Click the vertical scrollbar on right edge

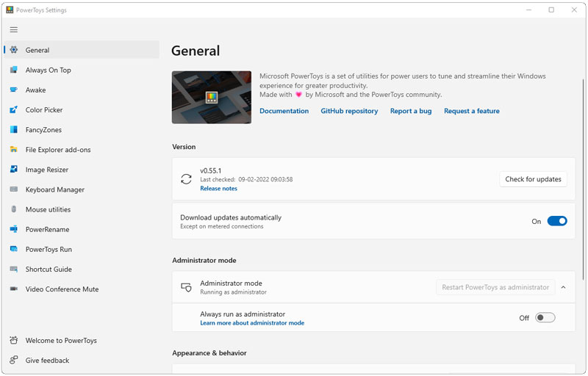click(x=583, y=179)
